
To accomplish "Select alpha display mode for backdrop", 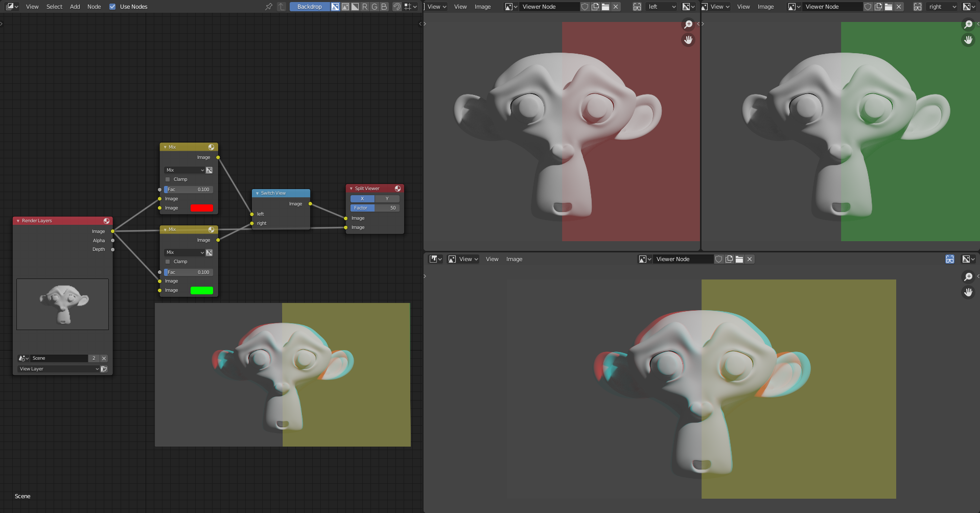I will [x=355, y=7].
